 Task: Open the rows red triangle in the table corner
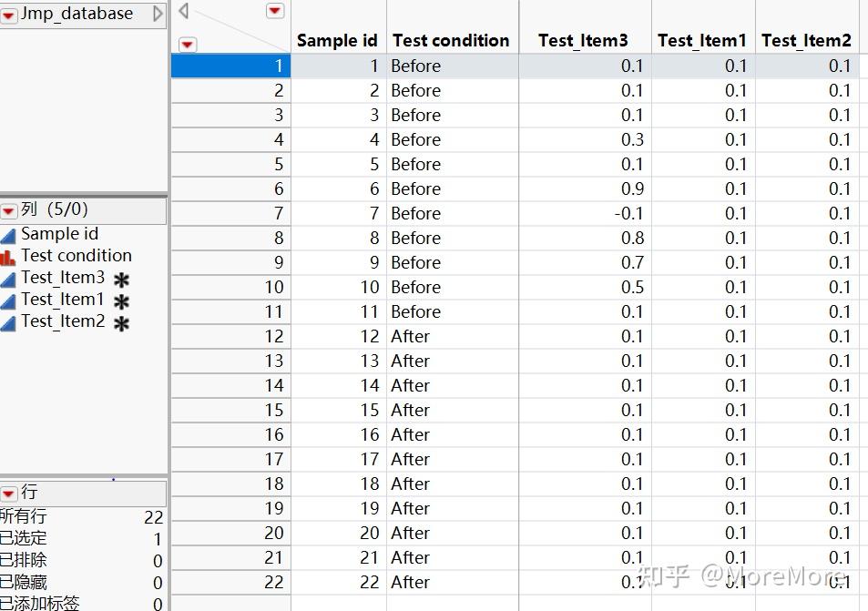(189, 44)
